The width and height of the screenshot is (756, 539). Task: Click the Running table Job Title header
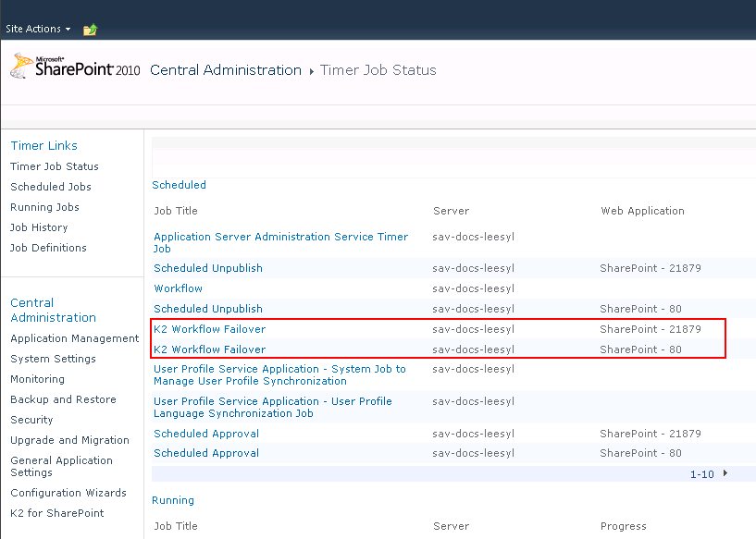pos(176,526)
